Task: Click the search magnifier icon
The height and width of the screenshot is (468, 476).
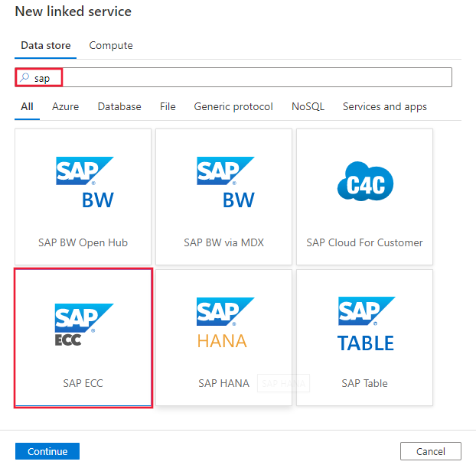Action: tap(24, 77)
